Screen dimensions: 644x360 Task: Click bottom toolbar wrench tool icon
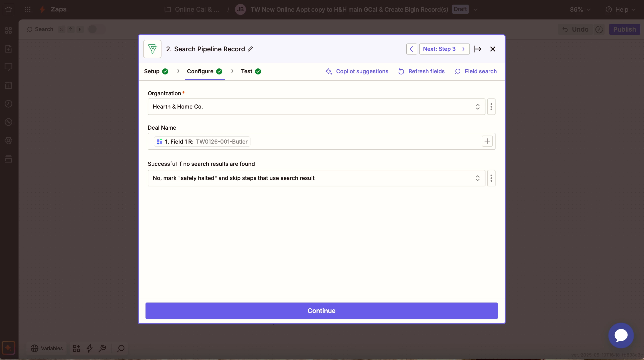coord(102,348)
